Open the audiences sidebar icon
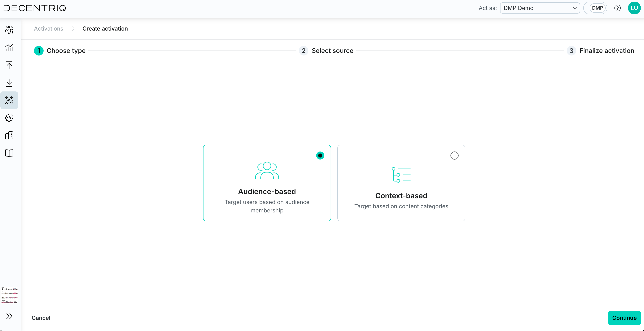644x331 pixels. coord(9,30)
